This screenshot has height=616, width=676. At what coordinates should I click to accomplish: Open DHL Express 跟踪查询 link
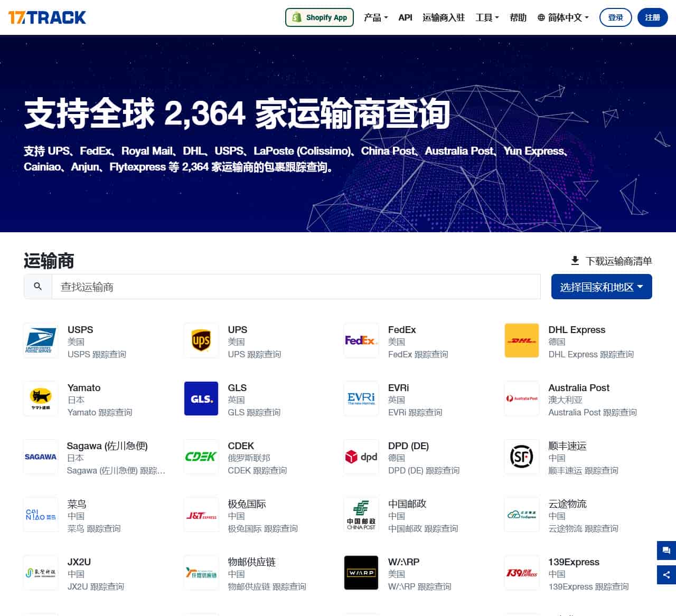tap(591, 354)
